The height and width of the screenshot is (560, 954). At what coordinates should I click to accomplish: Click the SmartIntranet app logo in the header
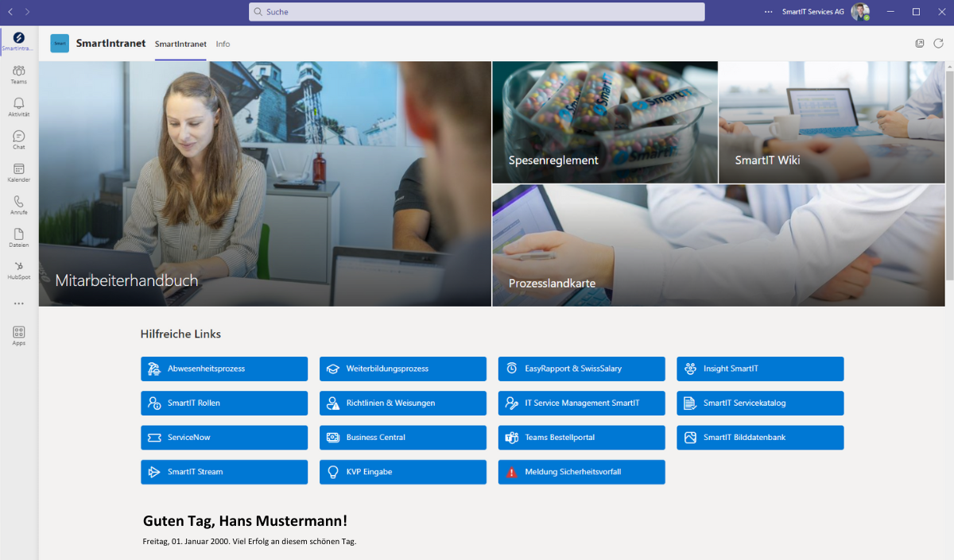coord(60,44)
